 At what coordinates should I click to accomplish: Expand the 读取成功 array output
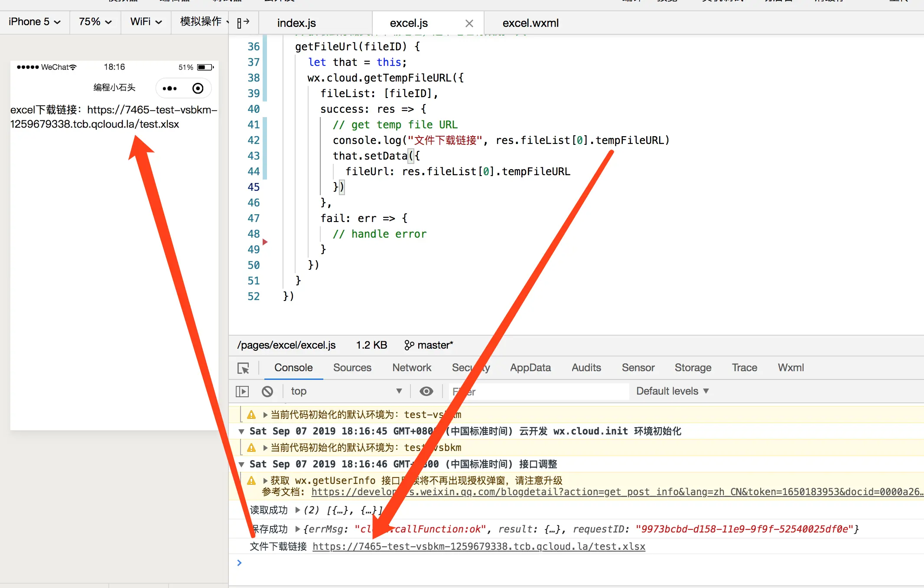tap(298, 510)
